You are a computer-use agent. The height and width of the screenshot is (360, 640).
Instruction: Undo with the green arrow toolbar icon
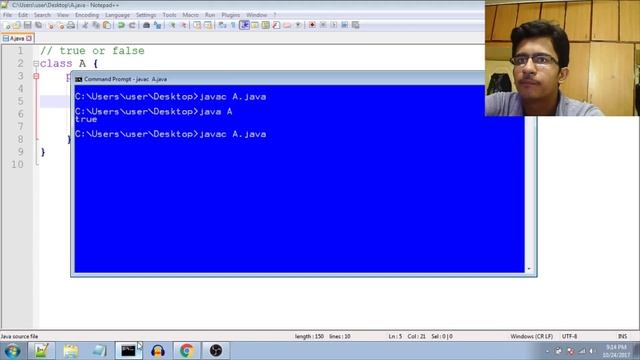click(x=121, y=25)
